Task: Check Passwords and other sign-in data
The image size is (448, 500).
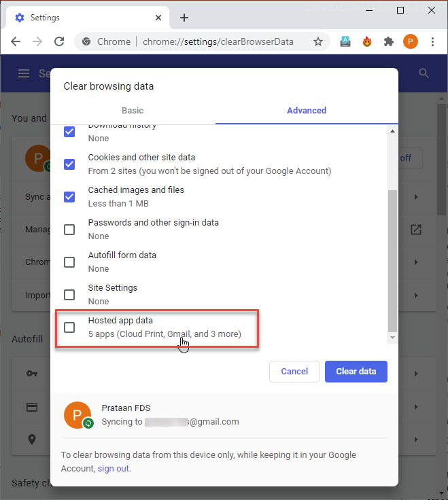Action: (69, 230)
